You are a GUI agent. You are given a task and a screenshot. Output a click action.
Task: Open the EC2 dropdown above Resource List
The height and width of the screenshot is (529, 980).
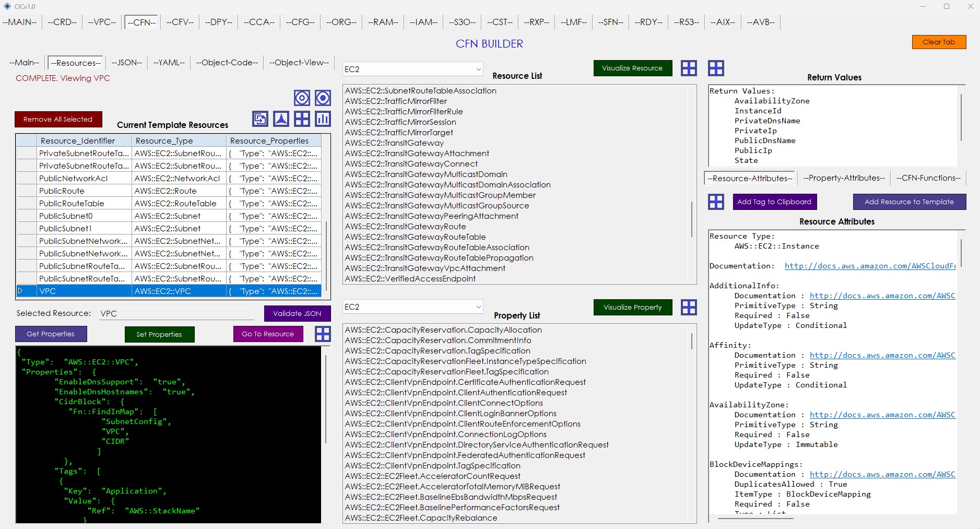(412, 69)
